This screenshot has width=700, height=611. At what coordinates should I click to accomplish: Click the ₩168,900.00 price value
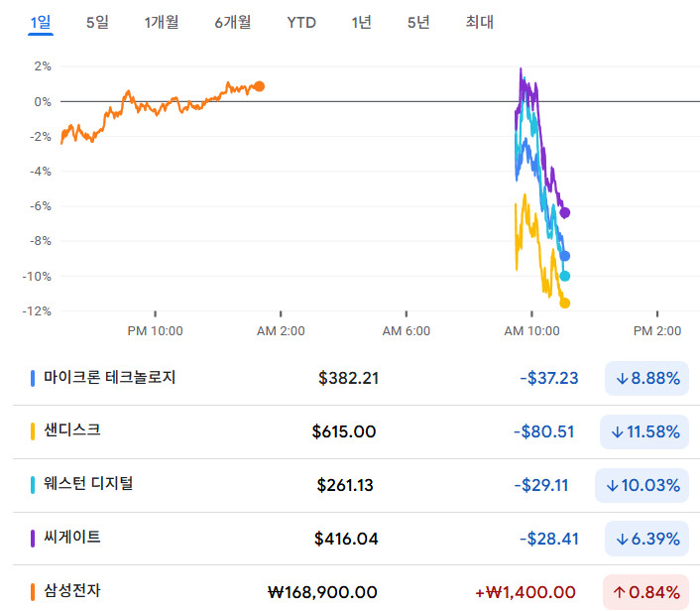click(x=322, y=592)
